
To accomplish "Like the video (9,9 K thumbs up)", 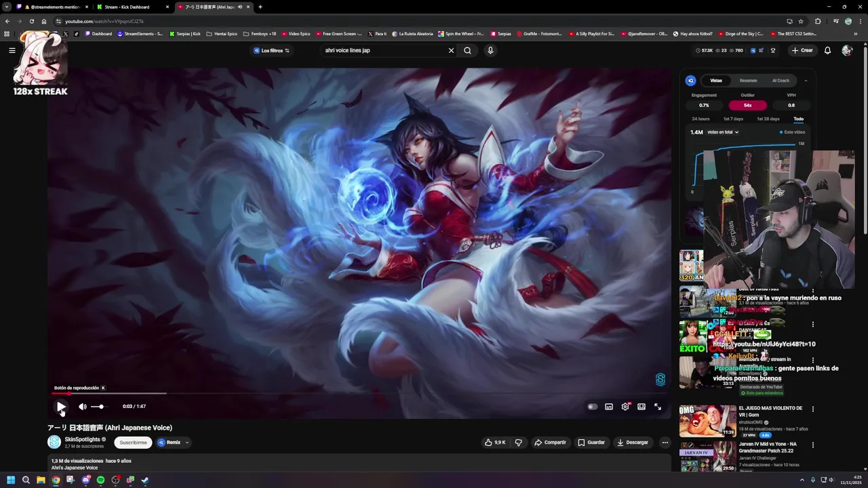I will click(x=494, y=443).
